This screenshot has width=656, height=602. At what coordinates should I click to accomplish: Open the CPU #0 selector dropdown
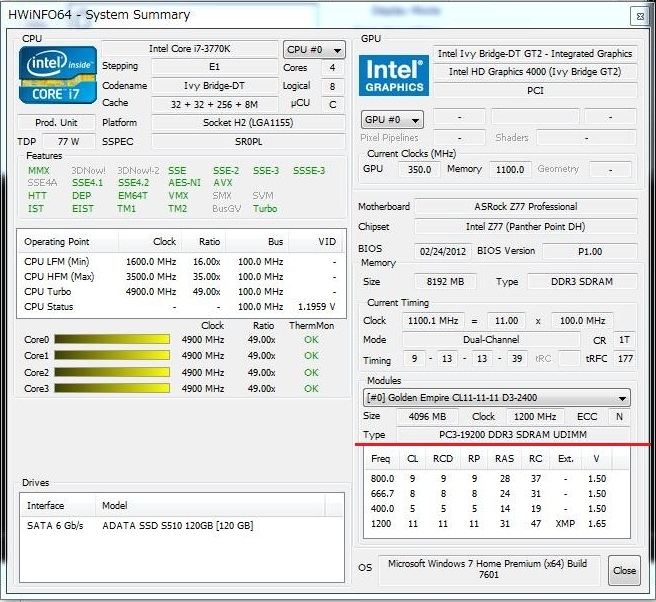click(311, 49)
